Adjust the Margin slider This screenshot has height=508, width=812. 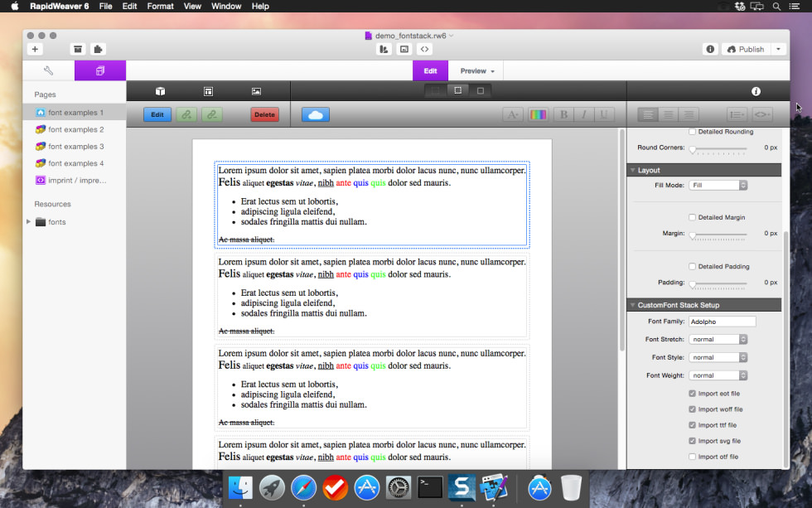point(718,235)
